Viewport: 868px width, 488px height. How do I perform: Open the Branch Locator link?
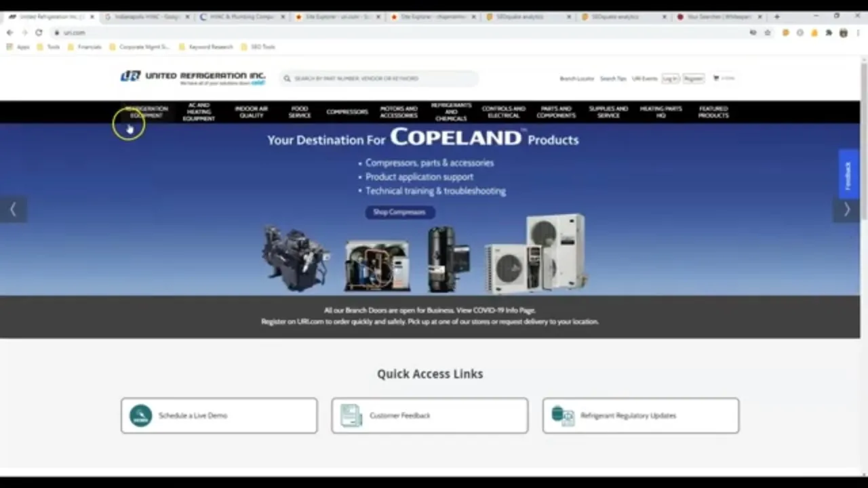(x=576, y=79)
